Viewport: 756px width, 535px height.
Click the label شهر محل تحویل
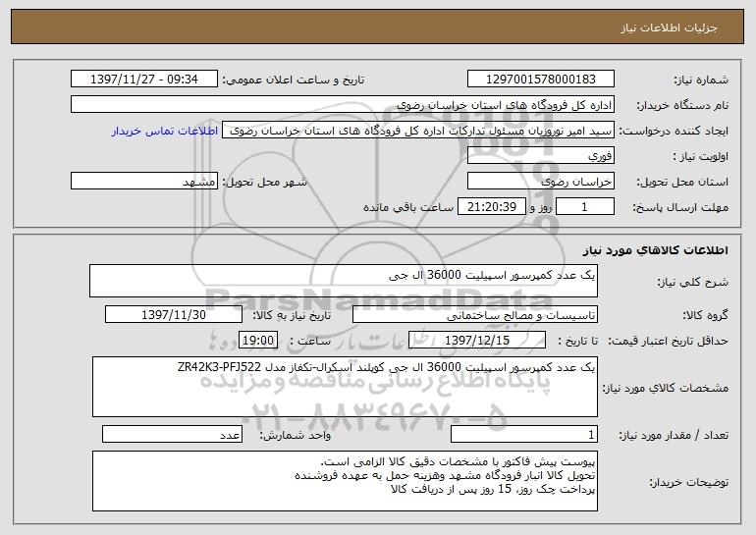pyautogui.click(x=264, y=183)
